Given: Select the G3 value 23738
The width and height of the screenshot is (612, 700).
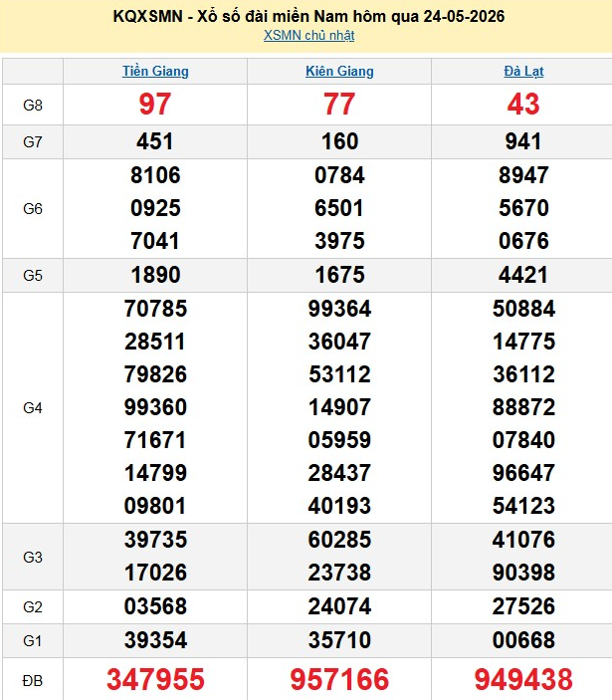Looking at the screenshot, I should pyautogui.click(x=339, y=573).
